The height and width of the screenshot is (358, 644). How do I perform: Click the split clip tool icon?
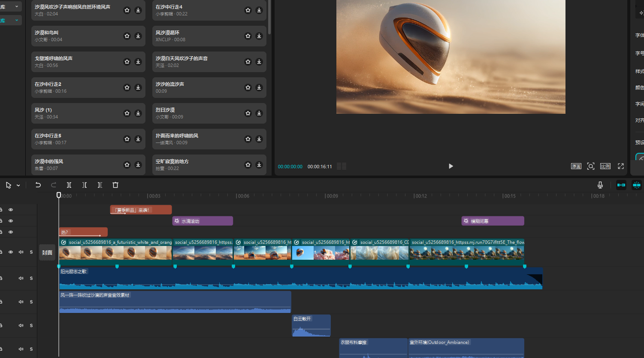click(69, 185)
